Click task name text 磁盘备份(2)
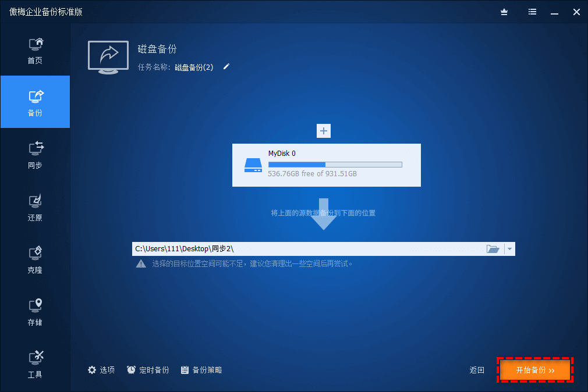Screen dimensions: 588x392 point(194,67)
